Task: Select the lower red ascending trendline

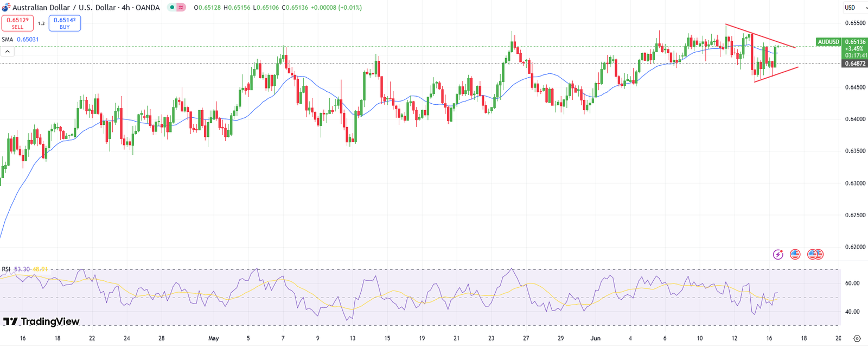Action: [x=776, y=75]
